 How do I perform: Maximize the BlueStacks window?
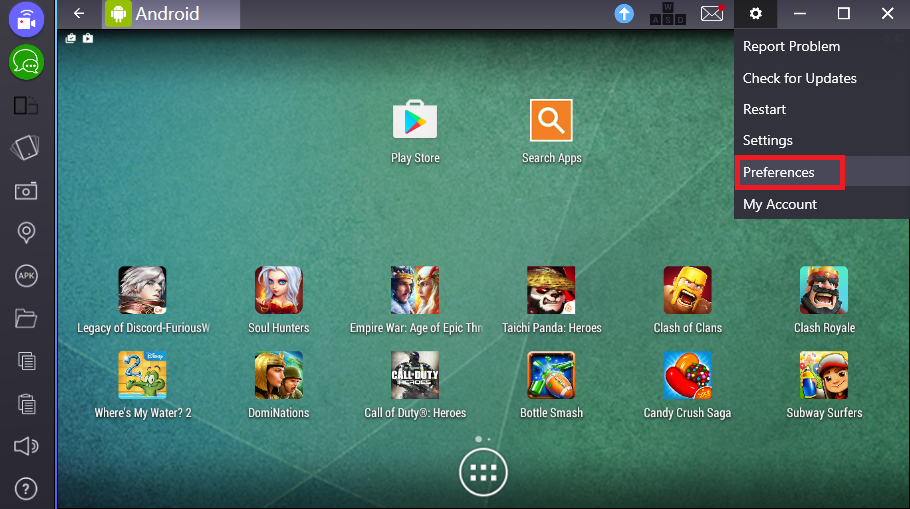[844, 13]
